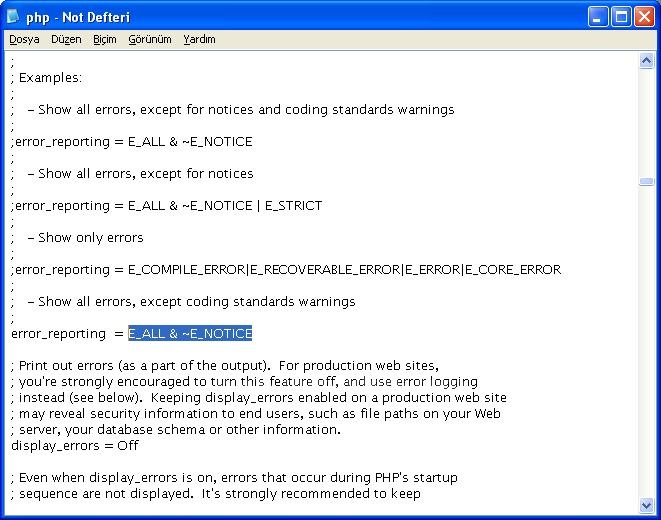661x520 pixels.
Task: Place cursor on display_errors = Off line
Action: click(75, 446)
